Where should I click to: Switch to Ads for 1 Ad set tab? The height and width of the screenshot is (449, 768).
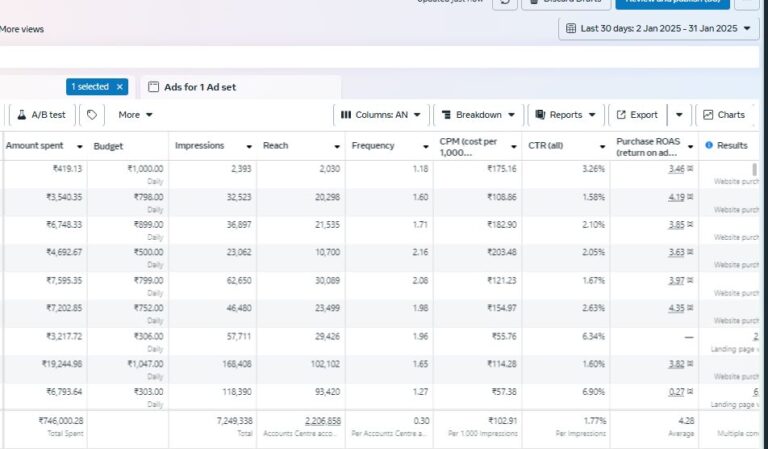point(240,87)
